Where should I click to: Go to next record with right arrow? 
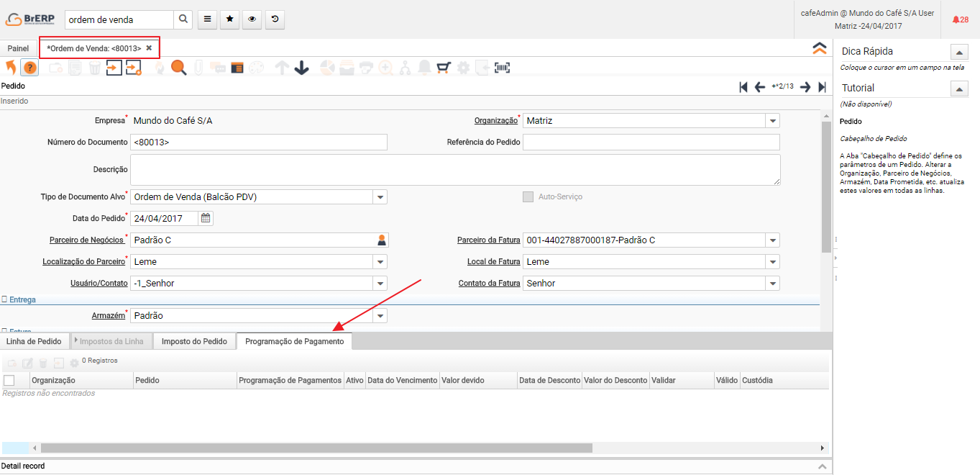[805, 87]
